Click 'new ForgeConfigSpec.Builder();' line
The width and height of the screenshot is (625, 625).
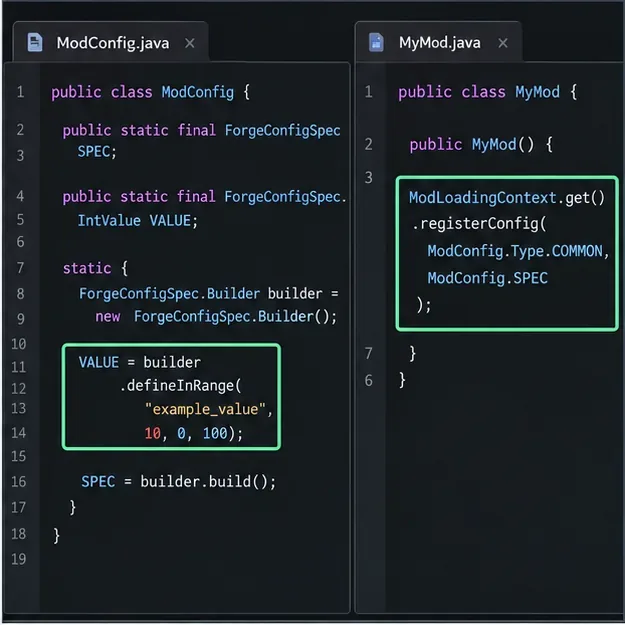tap(216, 316)
